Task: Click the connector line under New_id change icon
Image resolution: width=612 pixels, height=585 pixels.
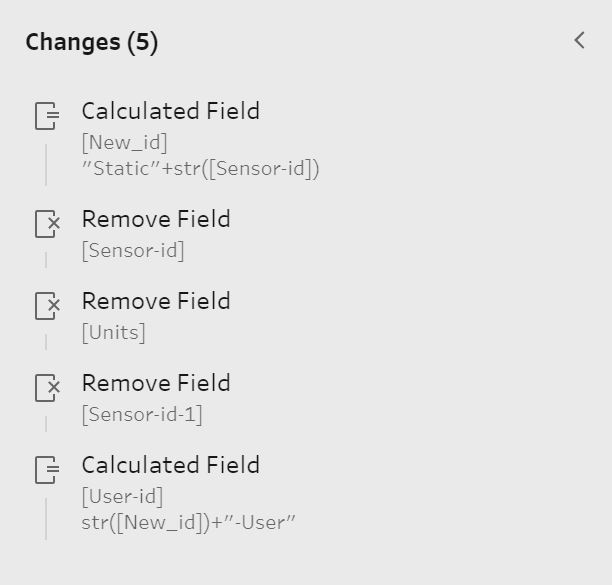Action: (x=46, y=164)
